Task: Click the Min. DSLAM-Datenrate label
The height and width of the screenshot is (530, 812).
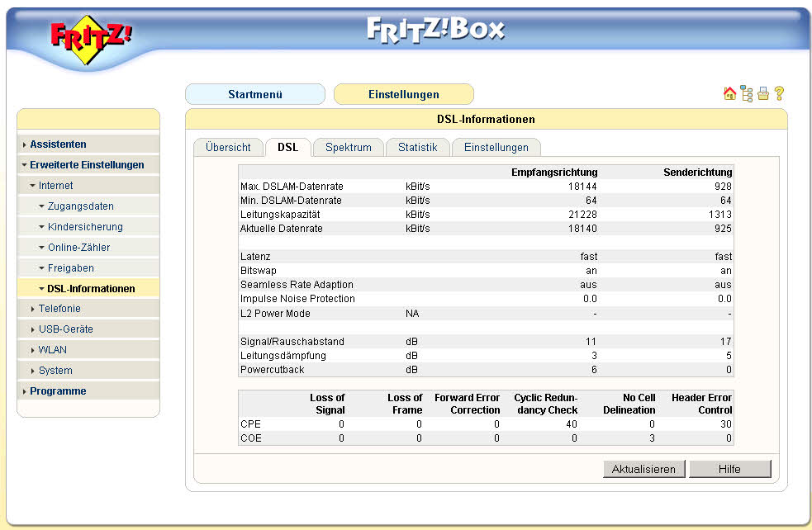Action: coord(291,201)
